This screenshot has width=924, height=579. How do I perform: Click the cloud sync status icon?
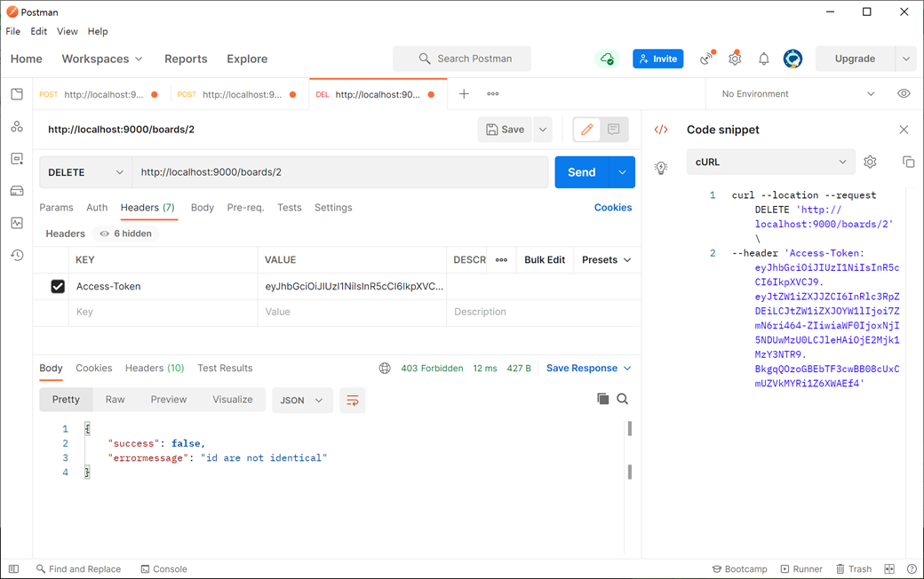pos(607,59)
